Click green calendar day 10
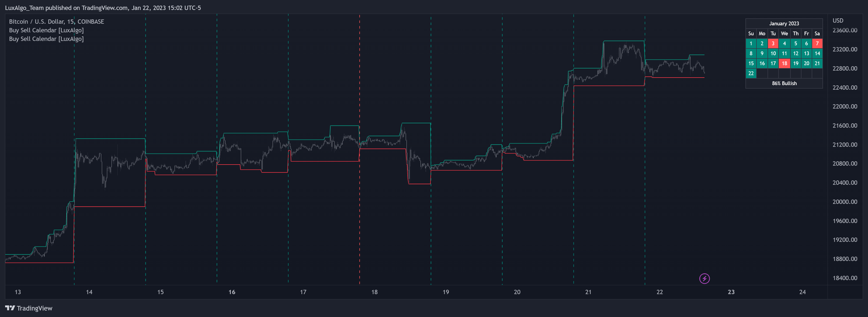The width and height of the screenshot is (868, 317). point(773,53)
